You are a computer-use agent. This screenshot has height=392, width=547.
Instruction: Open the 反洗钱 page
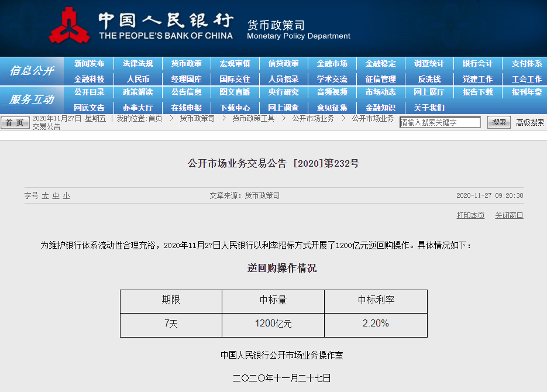click(429, 79)
